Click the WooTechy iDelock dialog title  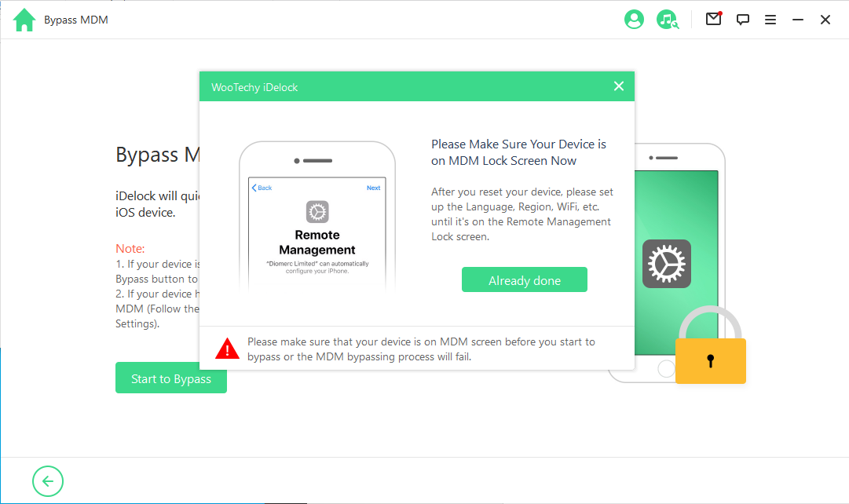(254, 87)
